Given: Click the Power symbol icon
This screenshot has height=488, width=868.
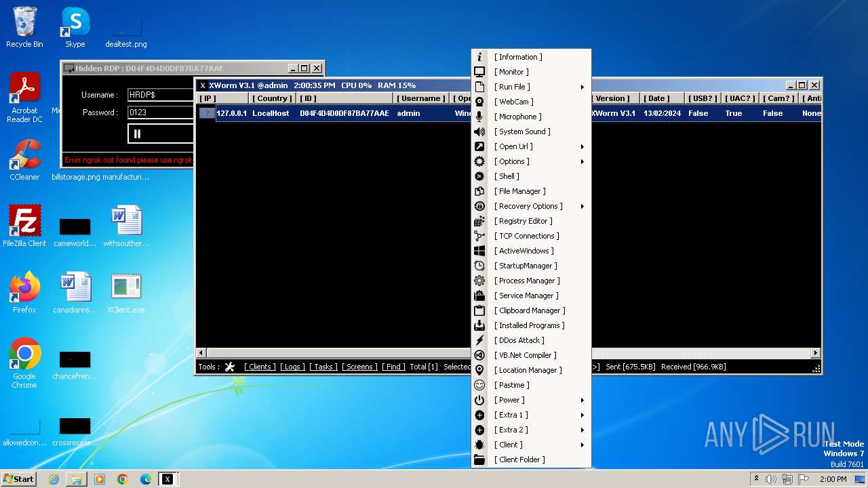Looking at the screenshot, I should (479, 400).
